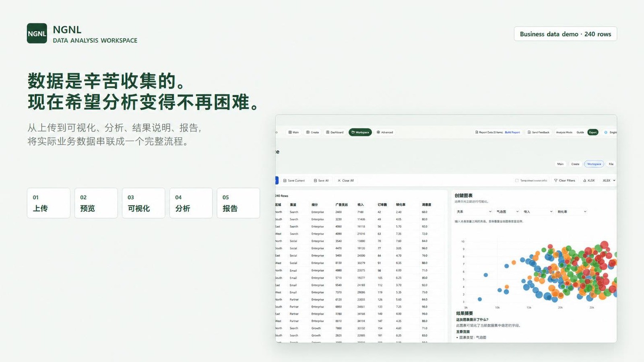Open the Advanced navigation tab
Screen dimensions: 644x362
[x=385, y=132]
